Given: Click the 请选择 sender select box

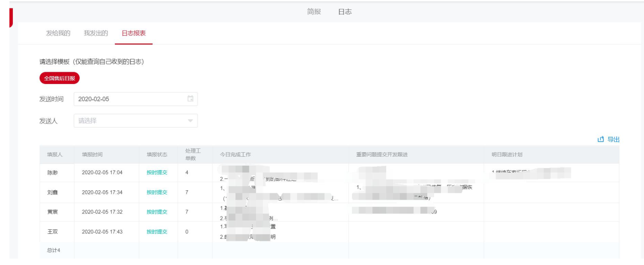Looking at the screenshot, I should click(x=131, y=121).
